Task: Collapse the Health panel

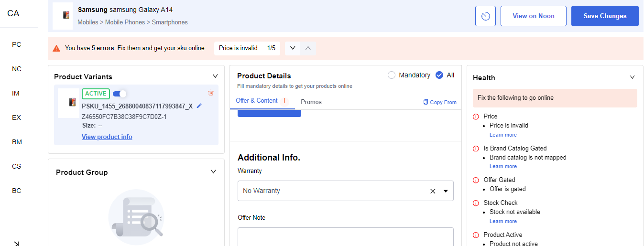Action: (x=632, y=77)
